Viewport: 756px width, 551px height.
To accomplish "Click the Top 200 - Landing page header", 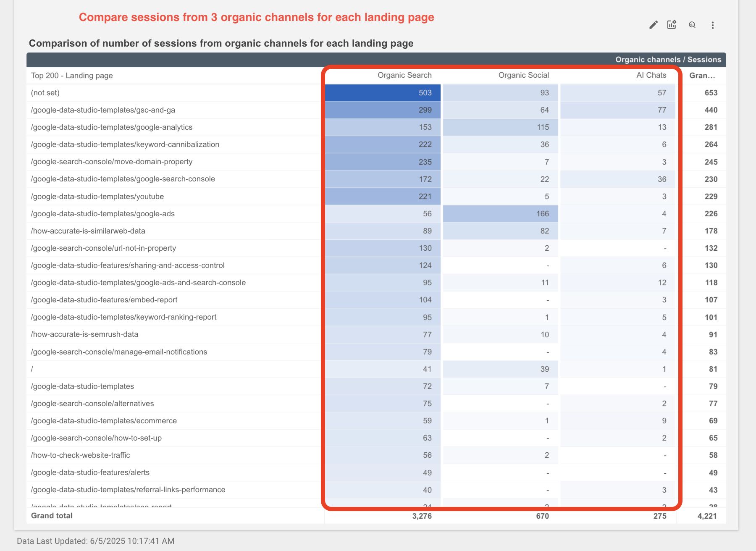I will click(x=72, y=76).
